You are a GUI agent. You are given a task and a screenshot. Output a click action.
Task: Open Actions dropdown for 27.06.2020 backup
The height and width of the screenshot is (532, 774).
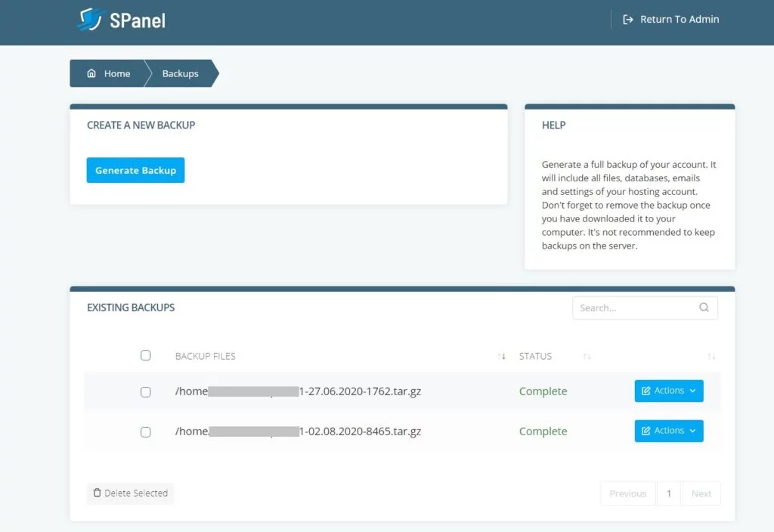coord(669,391)
